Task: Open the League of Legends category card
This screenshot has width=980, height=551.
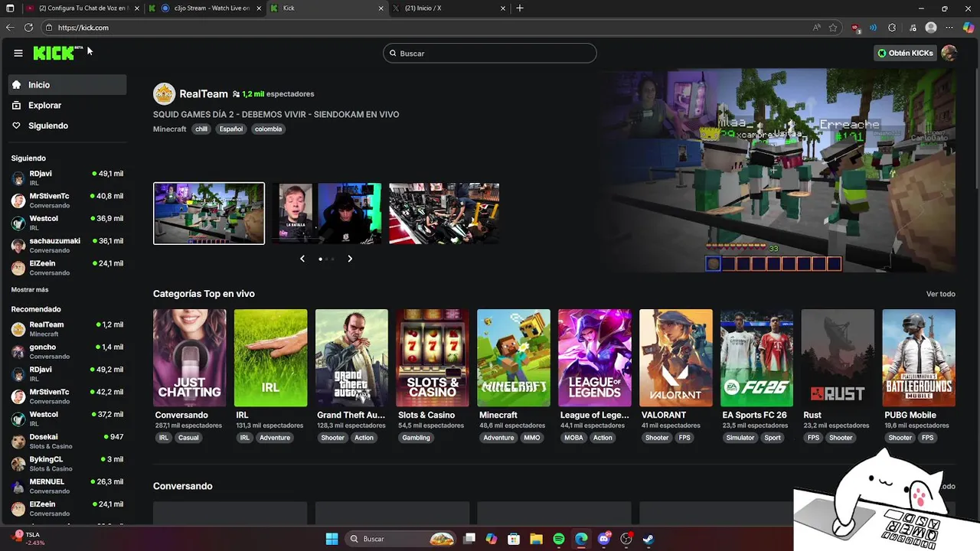Action: click(x=595, y=357)
